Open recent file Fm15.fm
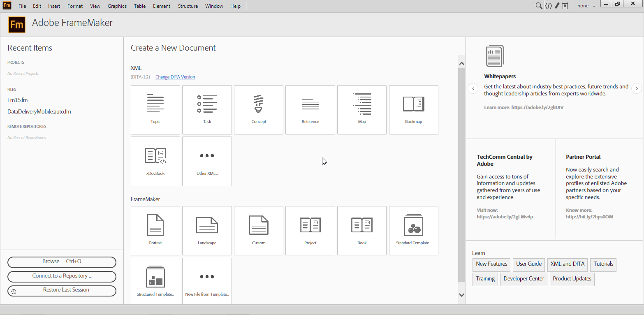Viewport: 644px width, 315px height. click(18, 100)
